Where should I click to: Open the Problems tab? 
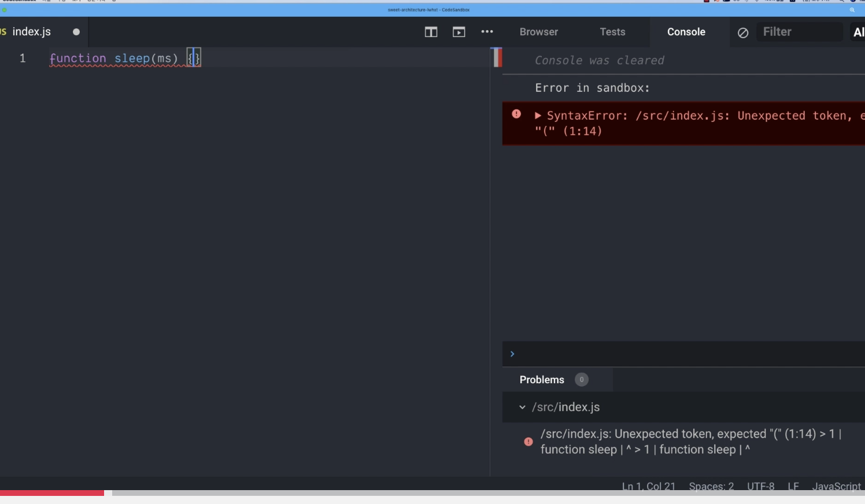542,380
